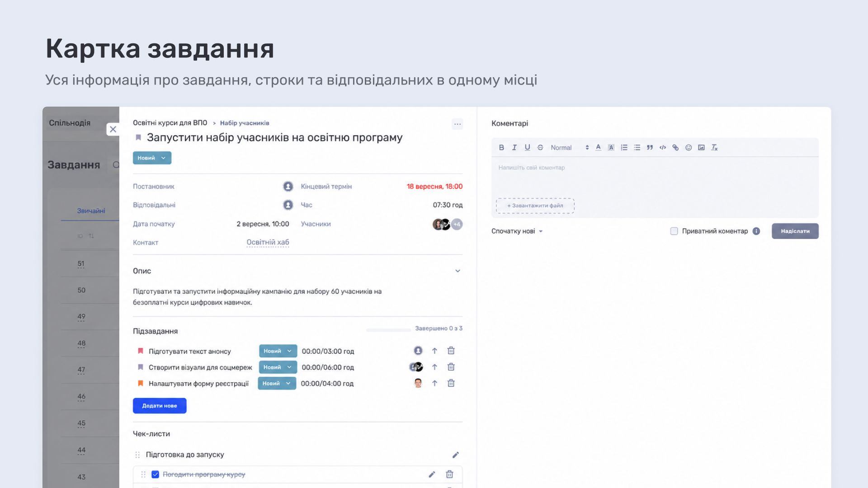Click the Спільнодія logo in background sidebar
Screen dimensions: 868x488
point(70,123)
